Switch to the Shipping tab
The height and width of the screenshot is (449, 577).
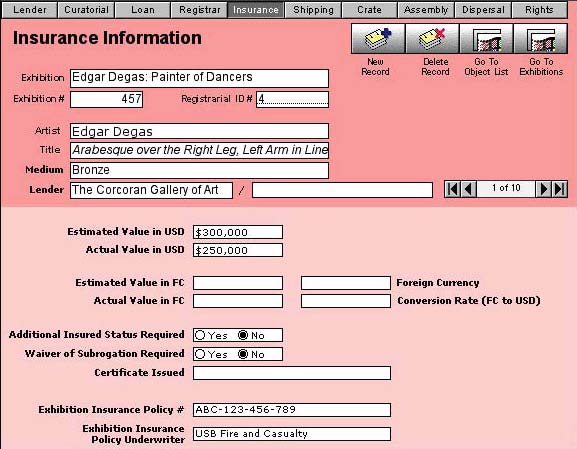coord(313,10)
